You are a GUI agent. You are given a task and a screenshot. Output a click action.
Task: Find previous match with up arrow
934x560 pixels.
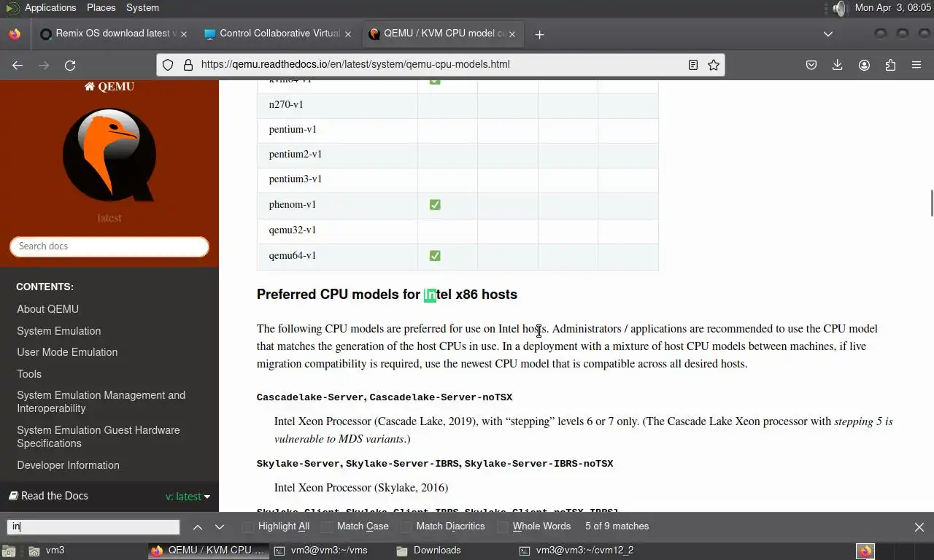tap(198, 526)
